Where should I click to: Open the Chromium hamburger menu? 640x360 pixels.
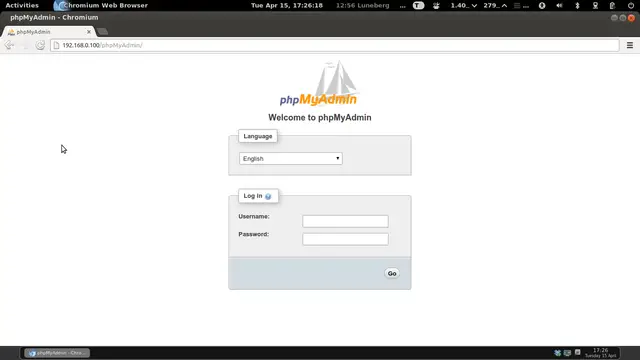[630, 45]
